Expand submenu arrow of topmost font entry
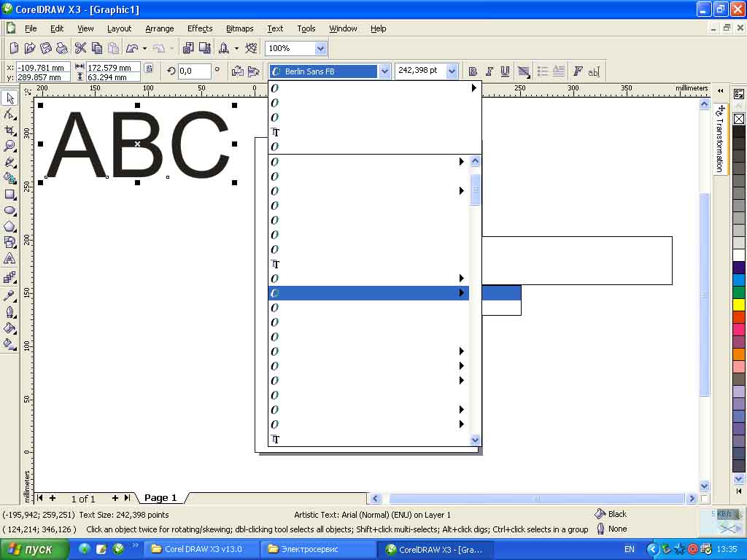Screen dimensions: 747x560 click(x=473, y=87)
